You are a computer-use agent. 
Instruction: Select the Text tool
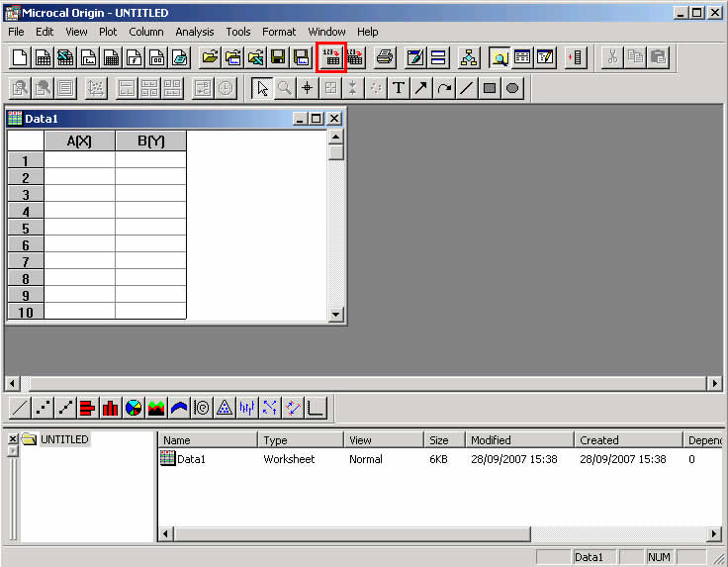(399, 88)
